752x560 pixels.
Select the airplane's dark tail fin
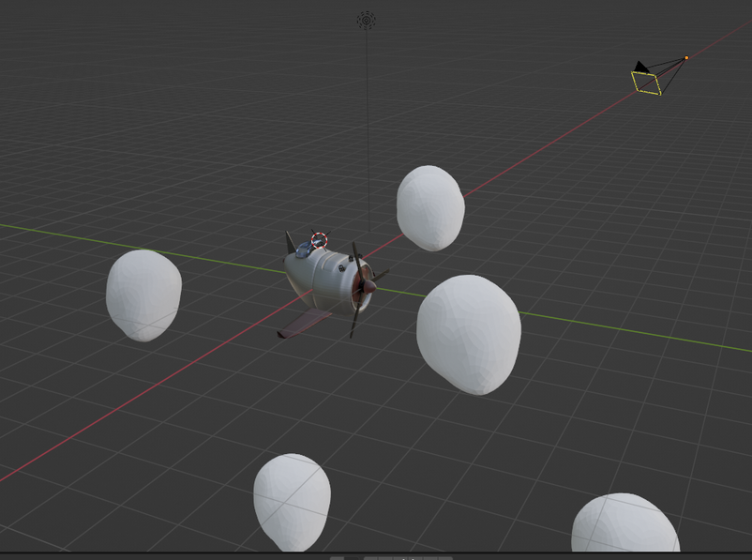291,242
